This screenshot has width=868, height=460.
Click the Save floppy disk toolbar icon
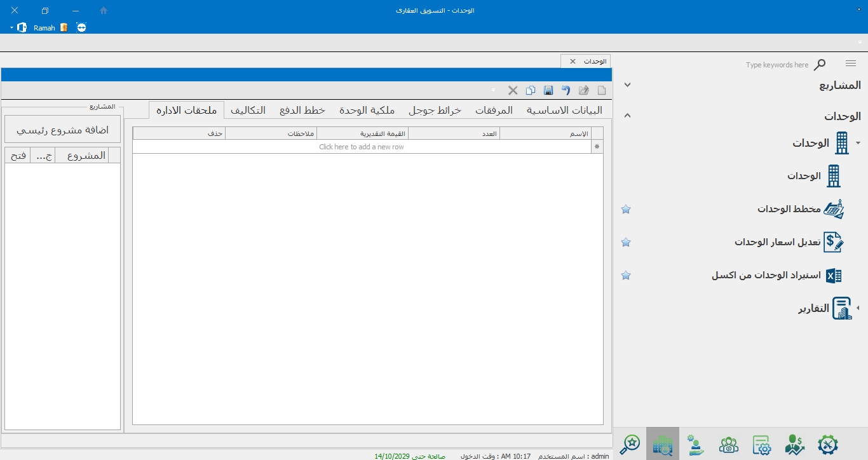[x=548, y=90]
